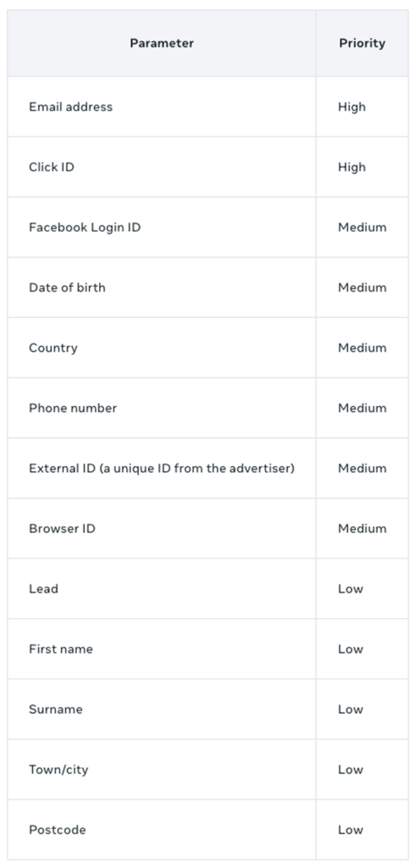Click the Parameter column header
This screenshot has width=415, height=868.
pyautogui.click(x=162, y=43)
